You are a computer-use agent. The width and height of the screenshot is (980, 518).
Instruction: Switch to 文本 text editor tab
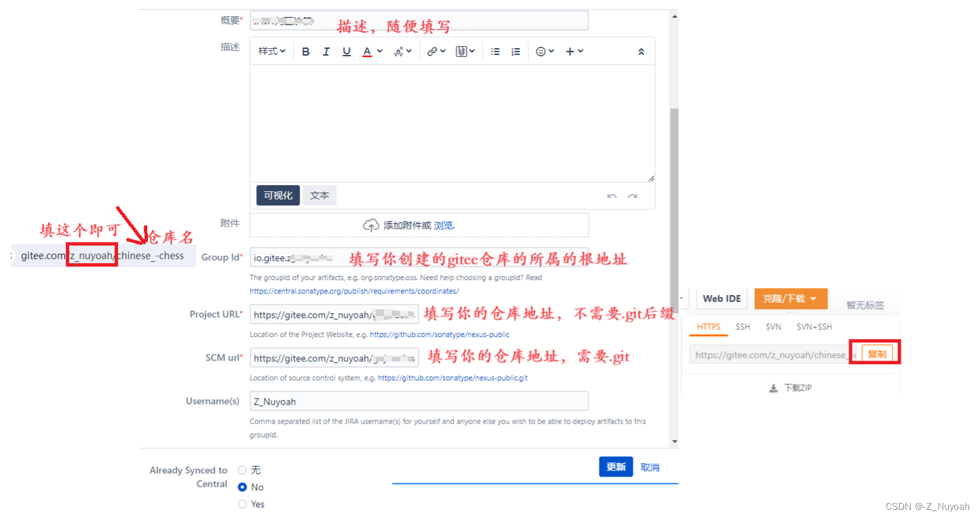click(319, 195)
